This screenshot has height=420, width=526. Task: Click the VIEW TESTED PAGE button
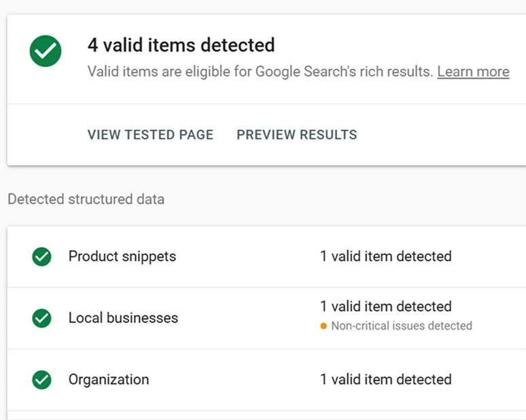pyautogui.click(x=150, y=135)
